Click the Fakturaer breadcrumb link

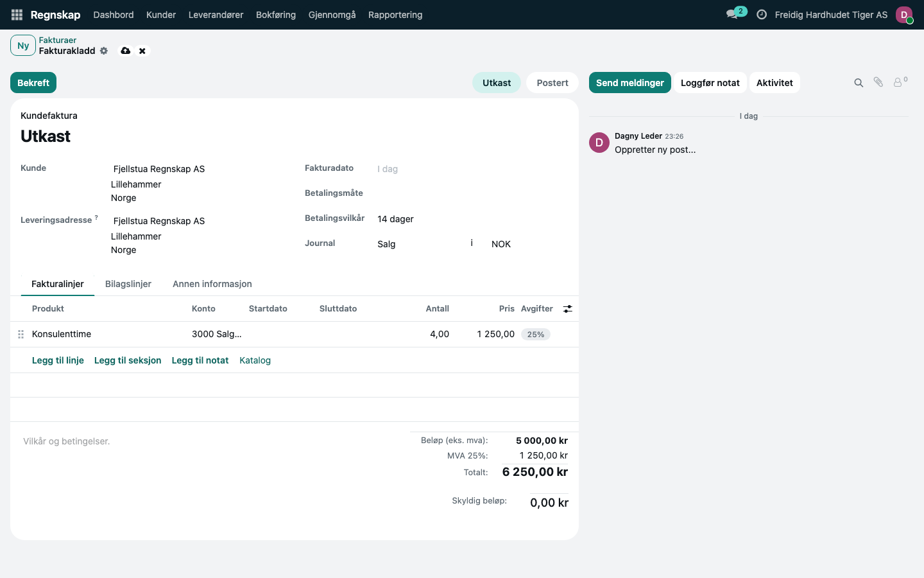coord(58,40)
